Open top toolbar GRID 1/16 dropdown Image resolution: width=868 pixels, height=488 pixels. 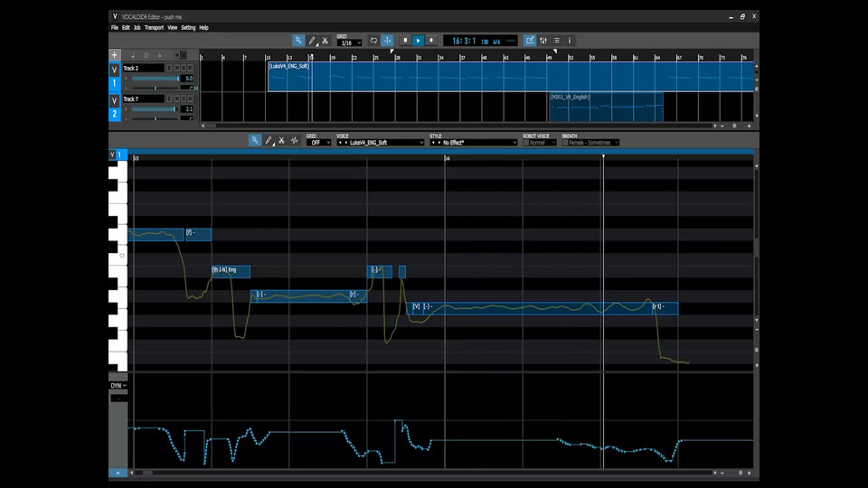[x=349, y=42]
